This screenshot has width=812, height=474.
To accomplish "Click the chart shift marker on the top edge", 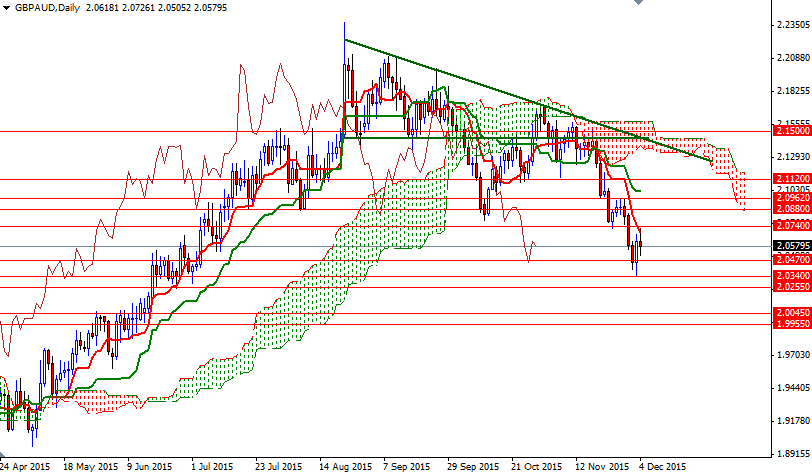I will (x=638, y=2).
